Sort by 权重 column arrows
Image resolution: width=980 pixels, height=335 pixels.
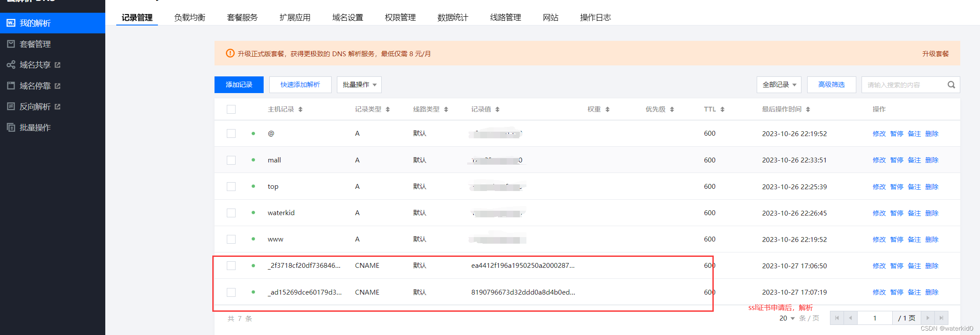pos(608,109)
